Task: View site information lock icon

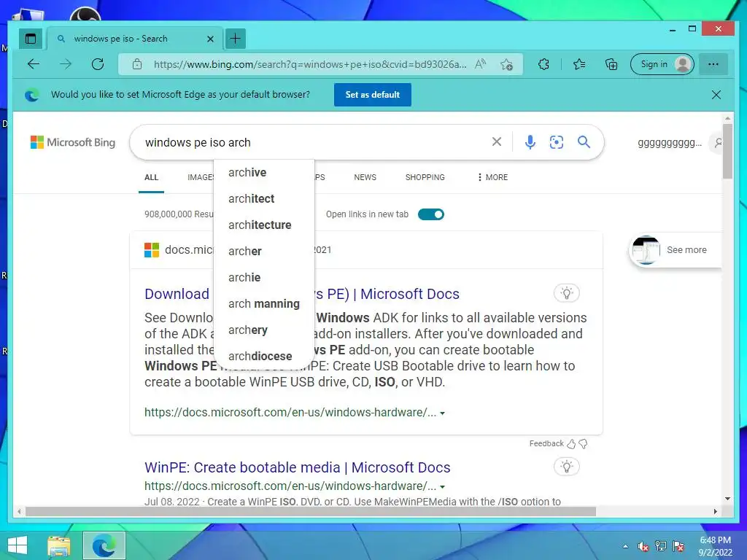Action: (137, 64)
